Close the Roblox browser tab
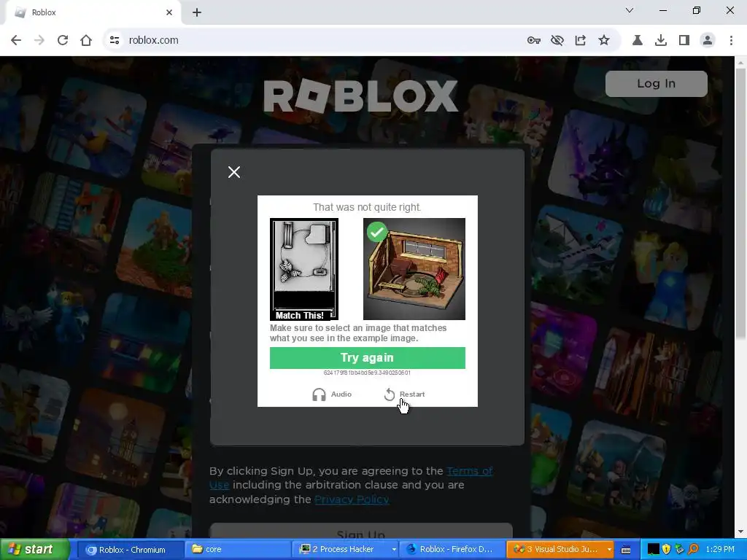Image resolution: width=747 pixels, height=560 pixels. tap(169, 12)
